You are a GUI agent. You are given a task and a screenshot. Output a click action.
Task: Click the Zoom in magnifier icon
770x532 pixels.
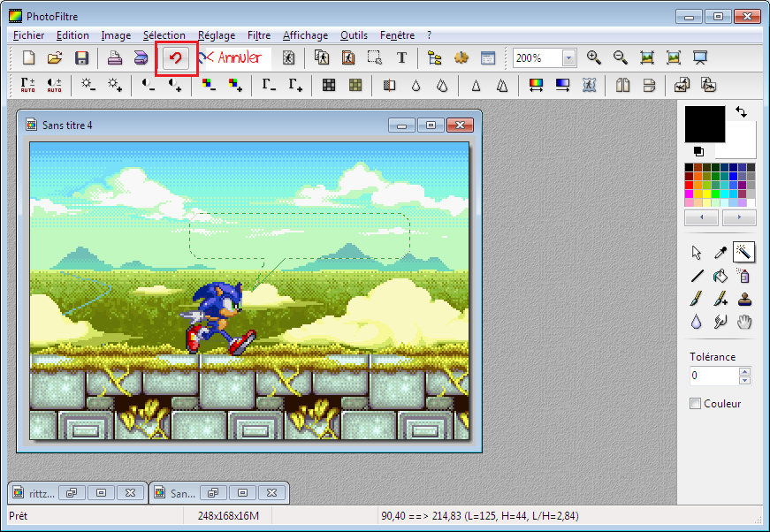pos(594,58)
